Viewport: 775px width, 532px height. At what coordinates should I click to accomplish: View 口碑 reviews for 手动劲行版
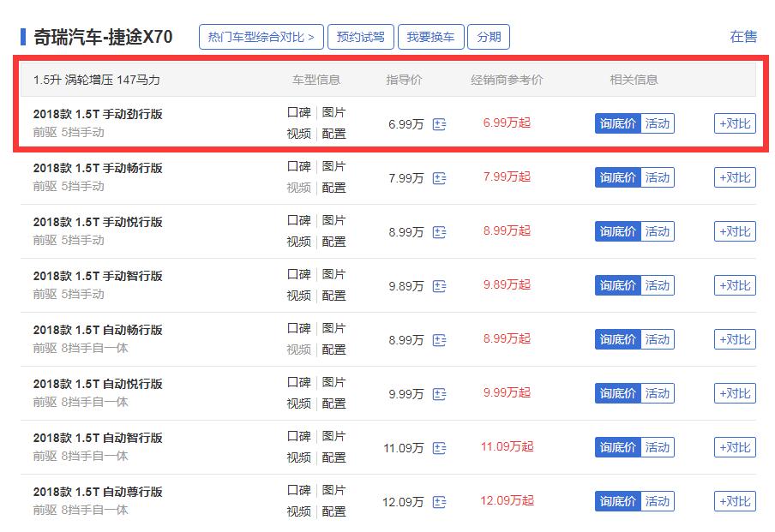click(299, 112)
